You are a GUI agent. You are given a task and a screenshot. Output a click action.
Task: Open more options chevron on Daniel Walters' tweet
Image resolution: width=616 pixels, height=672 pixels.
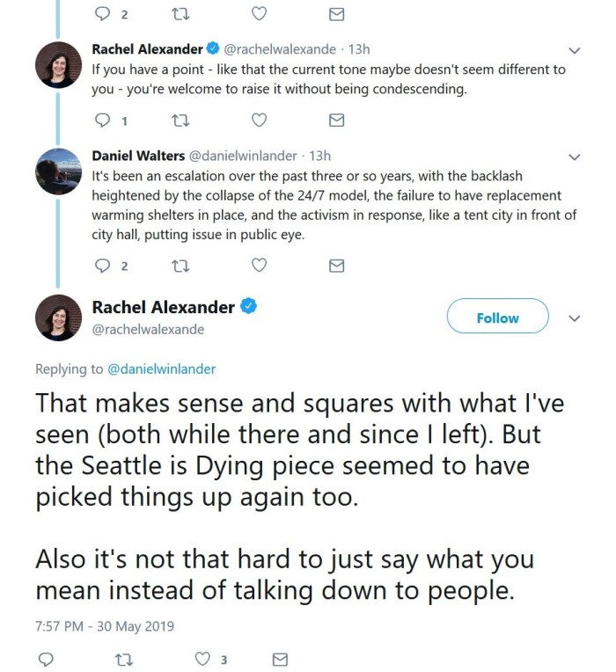(x=575, y=157)
